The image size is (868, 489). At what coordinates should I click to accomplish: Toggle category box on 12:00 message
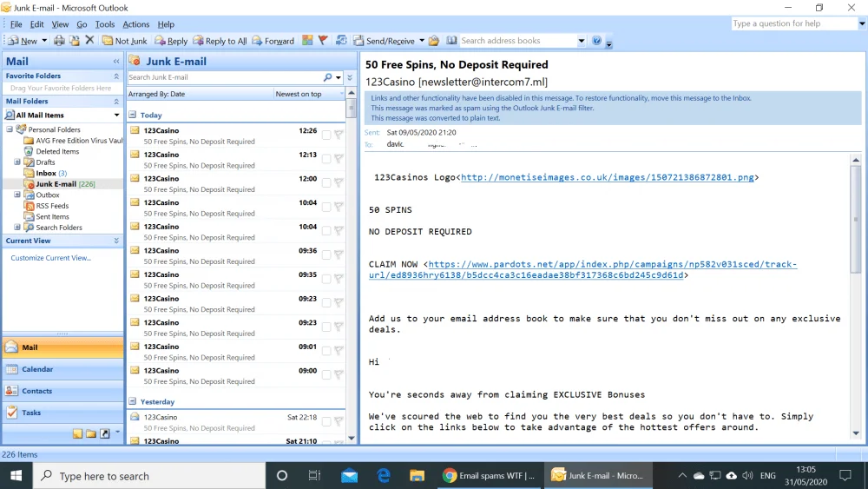(x=326, y=182)
